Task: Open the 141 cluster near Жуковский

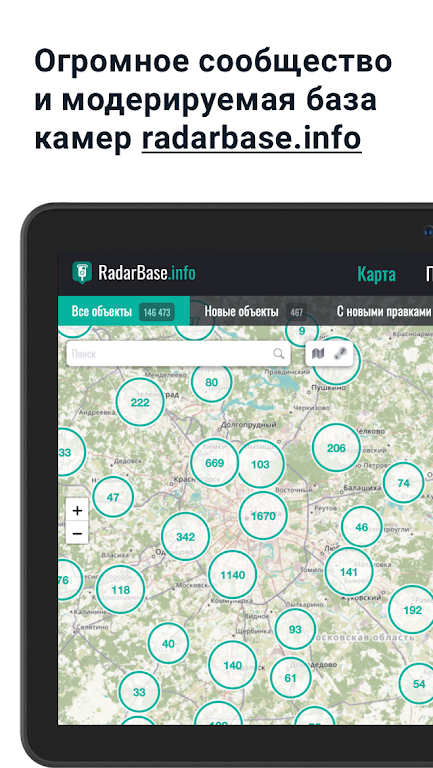Action: pyautogui.click(x=349, y=572)
